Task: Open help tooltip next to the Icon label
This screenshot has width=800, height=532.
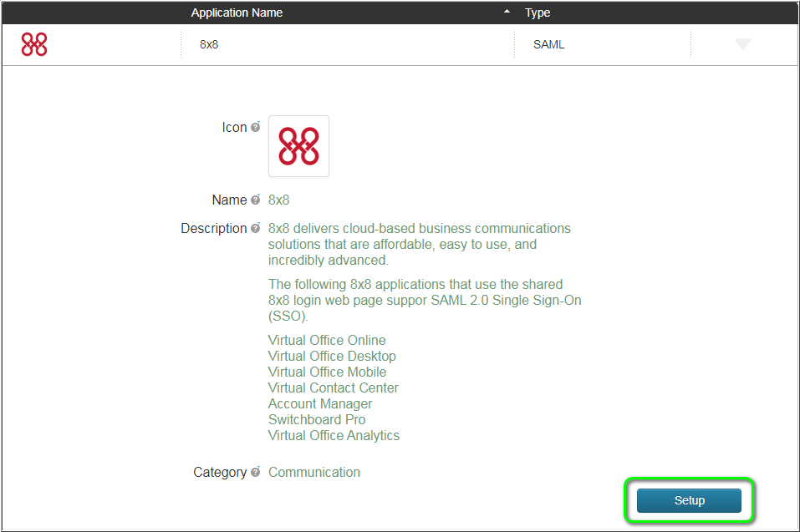Action: click(x=254, y=127)
